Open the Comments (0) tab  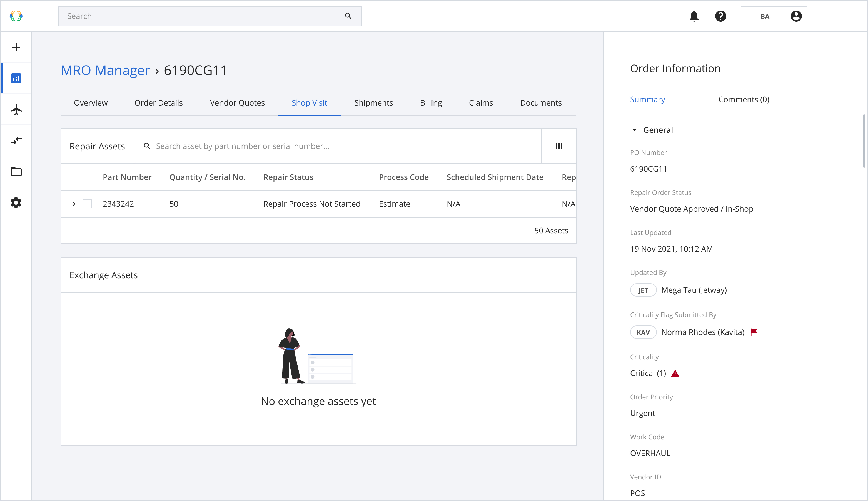[x=744, y=99]
